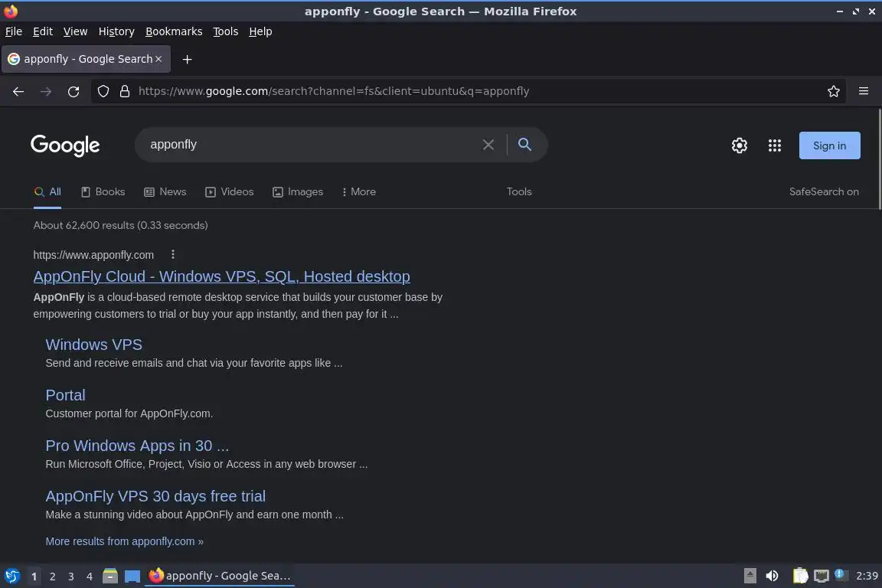Open the file manager in taskbar
The width and height of the screenshot is (882, 588).
[110, 576]
